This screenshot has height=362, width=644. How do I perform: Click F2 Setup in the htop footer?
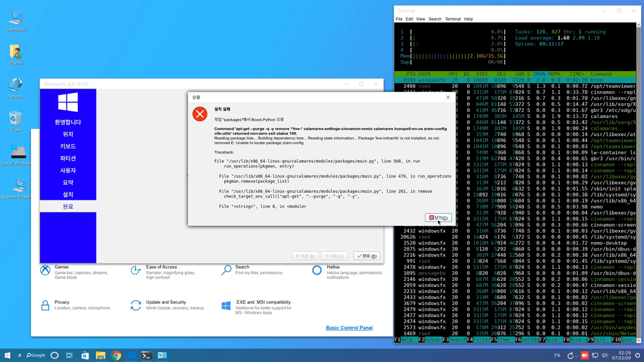pos(431,340)
